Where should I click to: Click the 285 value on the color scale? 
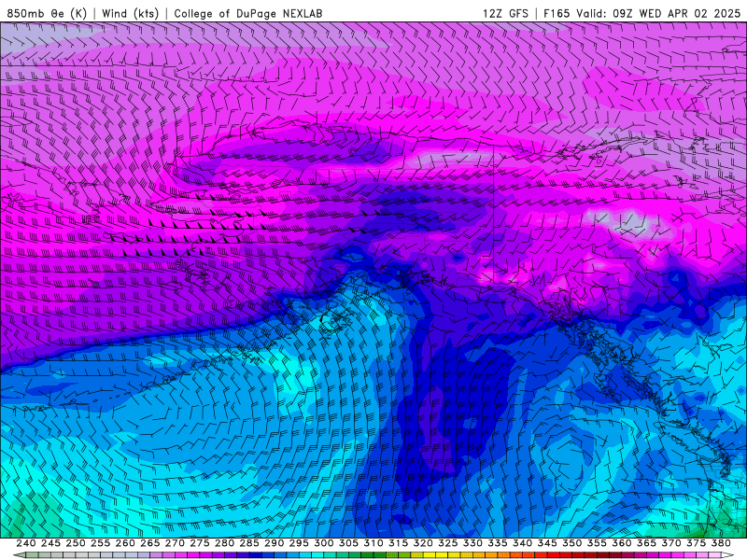pos(249,543)
